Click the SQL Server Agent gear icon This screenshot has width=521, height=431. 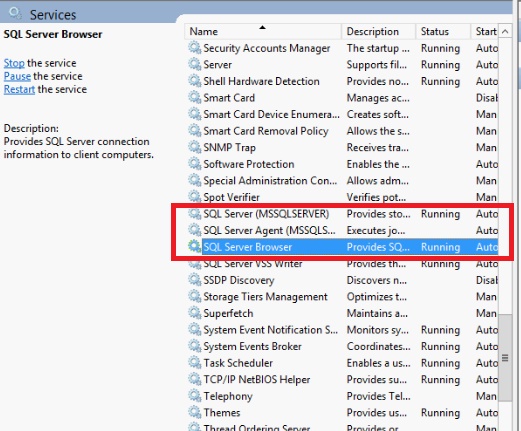click(195, 230)
